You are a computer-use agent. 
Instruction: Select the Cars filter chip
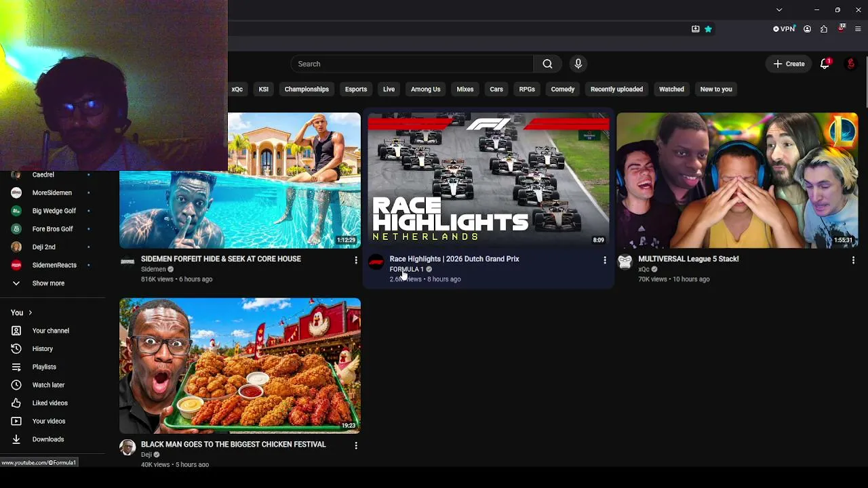(496, 89)
